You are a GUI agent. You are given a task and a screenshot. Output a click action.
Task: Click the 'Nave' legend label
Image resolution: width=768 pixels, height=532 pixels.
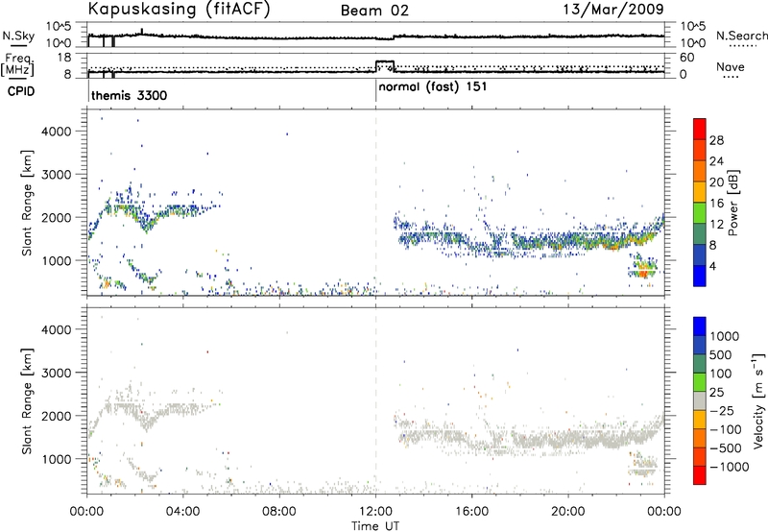tap(731, 67)
